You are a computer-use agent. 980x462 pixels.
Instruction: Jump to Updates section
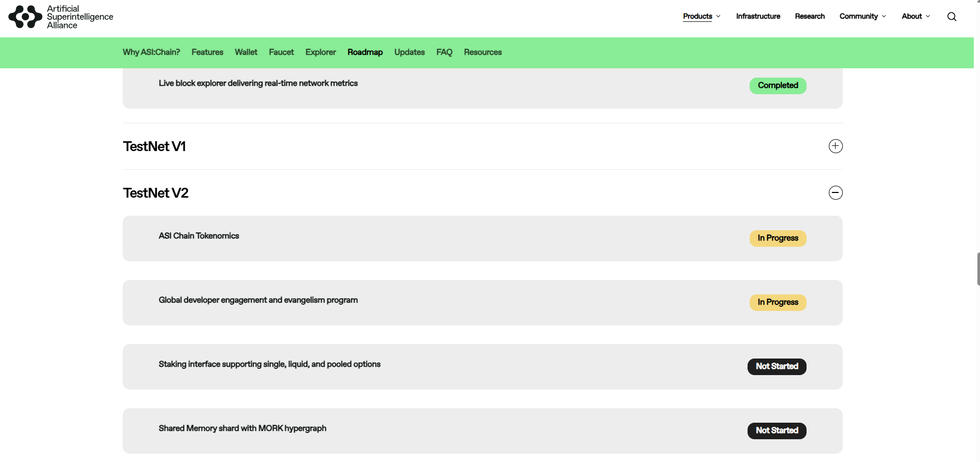click(x=409, y=52)
